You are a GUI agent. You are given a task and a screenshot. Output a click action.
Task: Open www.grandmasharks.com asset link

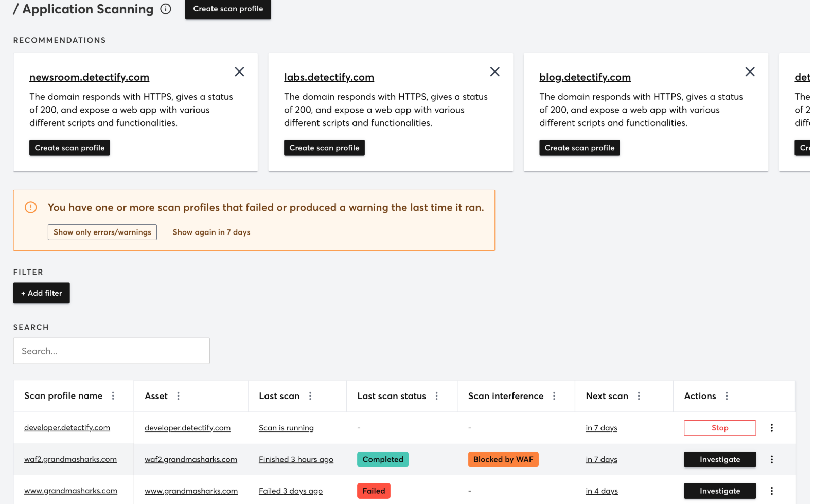tap(191, 491)
